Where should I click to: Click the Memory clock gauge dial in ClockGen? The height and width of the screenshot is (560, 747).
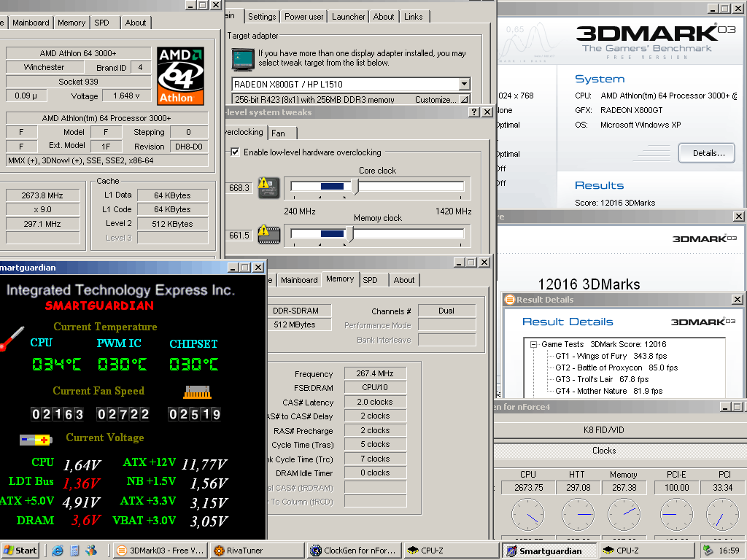pyautogui.click(x=624, y=514)
